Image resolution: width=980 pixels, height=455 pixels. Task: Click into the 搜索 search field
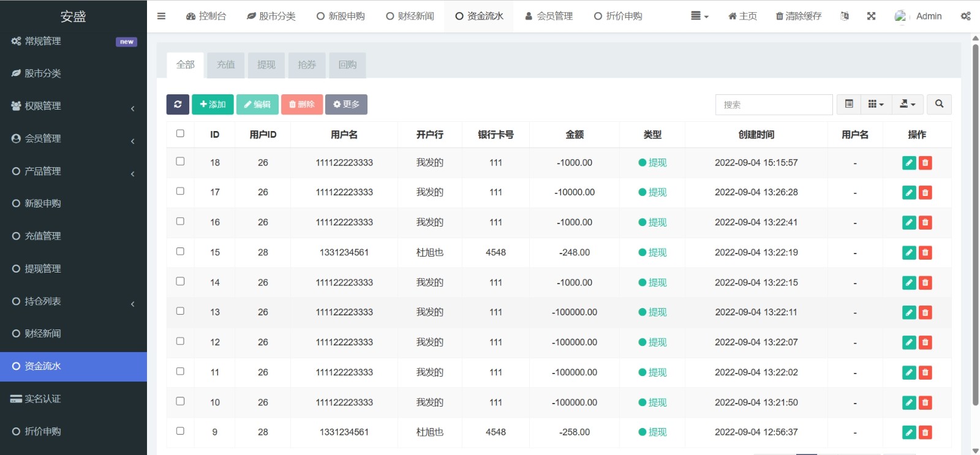(774, 105)
